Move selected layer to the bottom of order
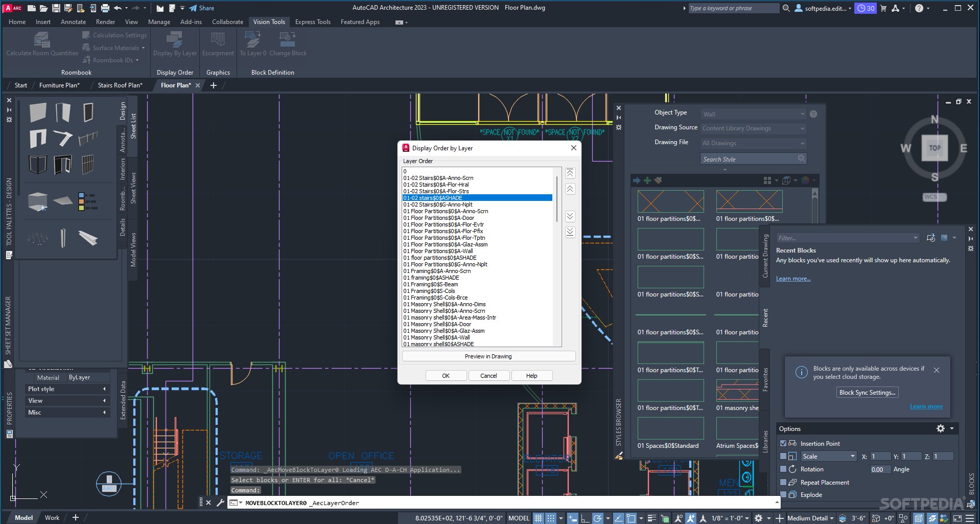 [x=570, y=232]
